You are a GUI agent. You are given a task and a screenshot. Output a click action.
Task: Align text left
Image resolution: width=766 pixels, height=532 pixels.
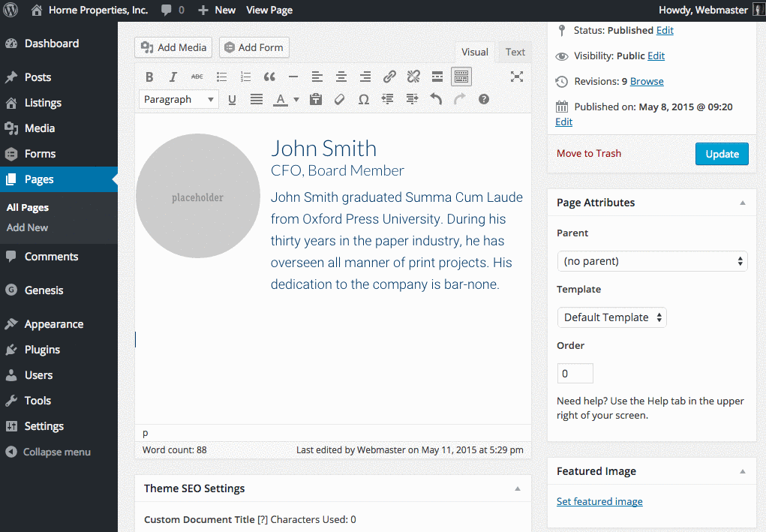(x=317, y=77)
